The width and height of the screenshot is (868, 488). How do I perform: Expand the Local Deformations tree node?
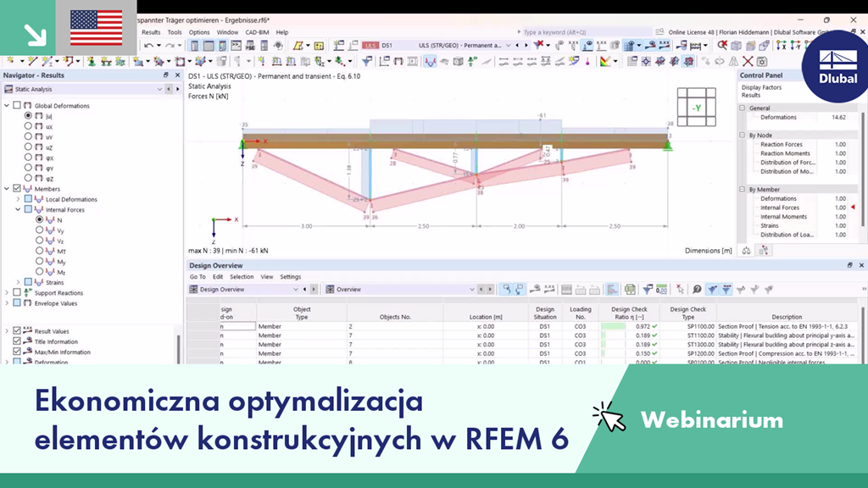click(x=18, y=199)
